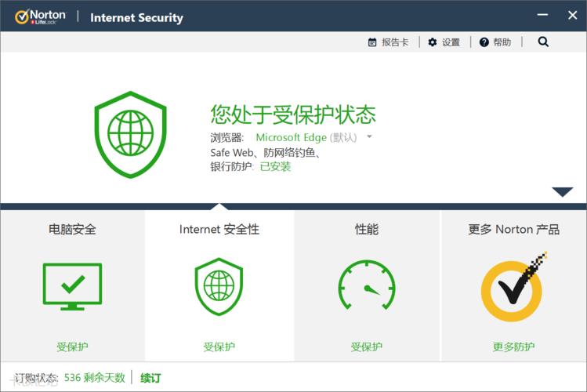587x392 pixels.
Task: Click the 续订 renew link
Action: coord(150,378)
